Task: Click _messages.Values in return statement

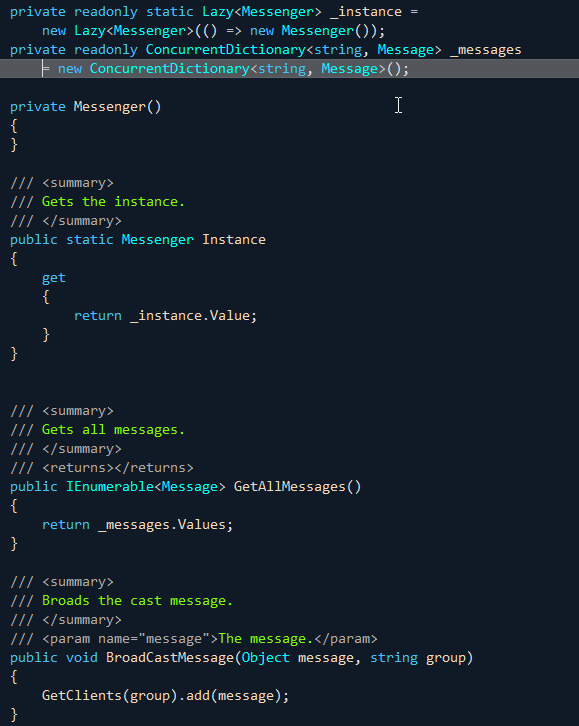Action: click(163, 525)
